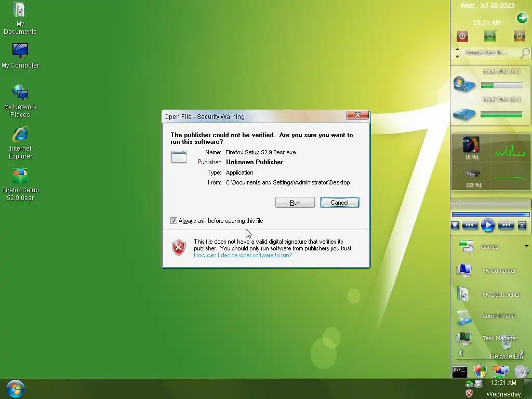Open the Local Disk (C:) drive icon

464,84
